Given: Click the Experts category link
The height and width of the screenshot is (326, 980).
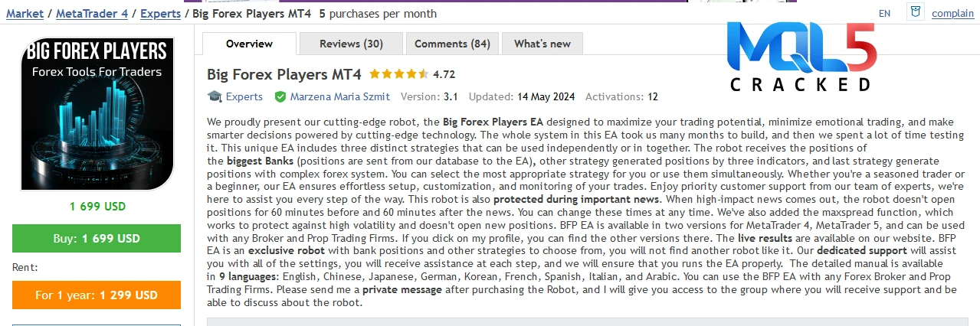Looking at the screenshot, I should 244,96.
